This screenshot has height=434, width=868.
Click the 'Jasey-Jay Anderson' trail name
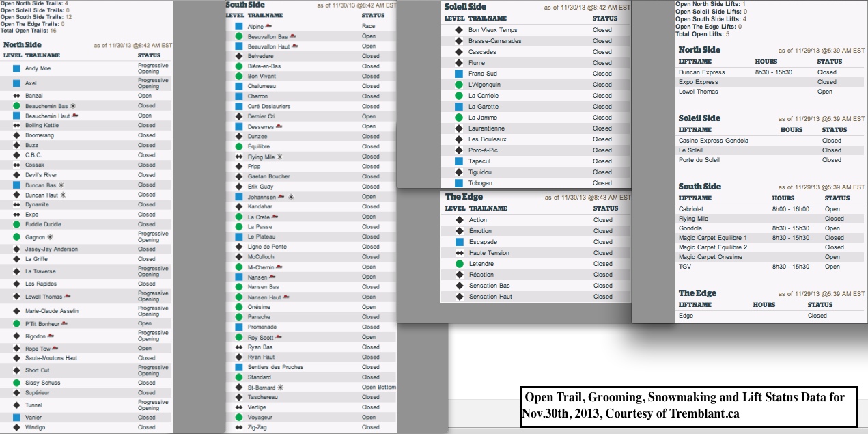coord(51,249)
